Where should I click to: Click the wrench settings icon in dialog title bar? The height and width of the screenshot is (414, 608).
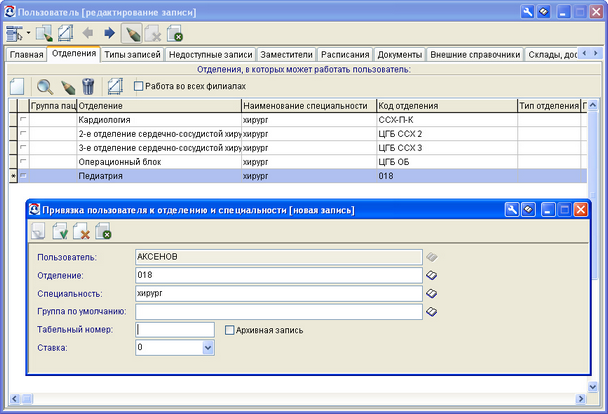511,210
